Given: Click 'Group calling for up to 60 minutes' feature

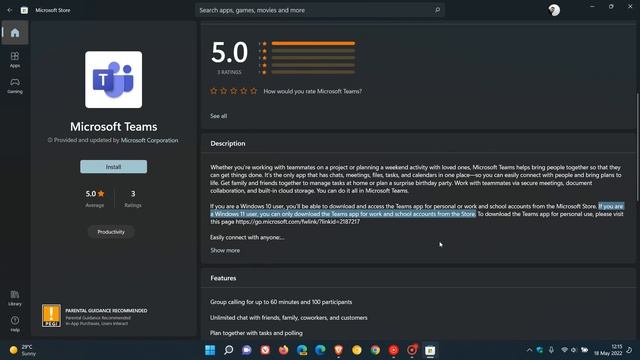Looking at the screenshot, I should (281, 302).
